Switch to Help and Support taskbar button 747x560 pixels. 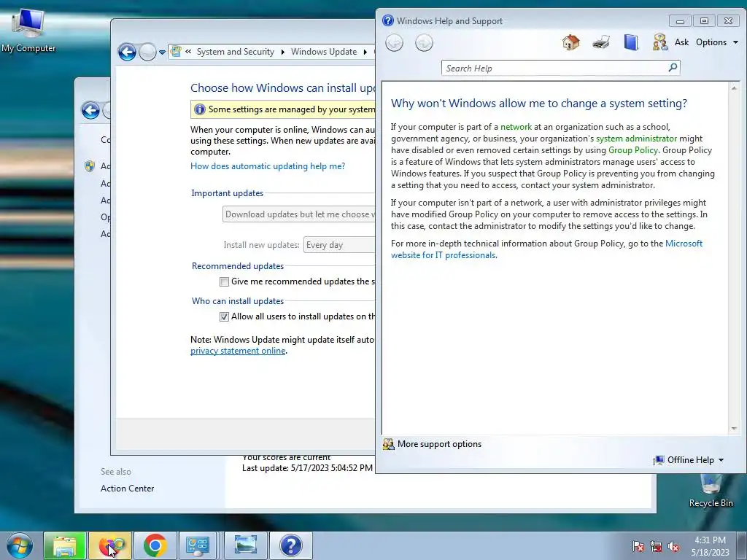[291, 545]
